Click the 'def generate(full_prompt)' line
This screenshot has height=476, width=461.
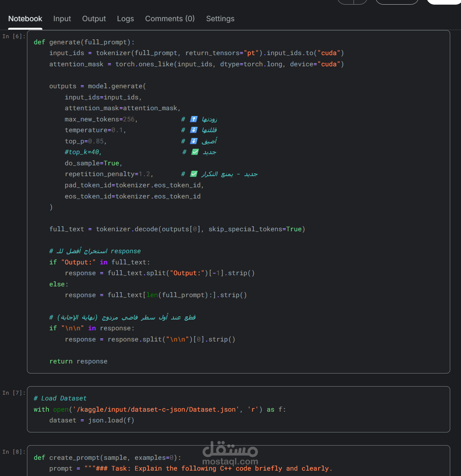[x=84, y=42]
